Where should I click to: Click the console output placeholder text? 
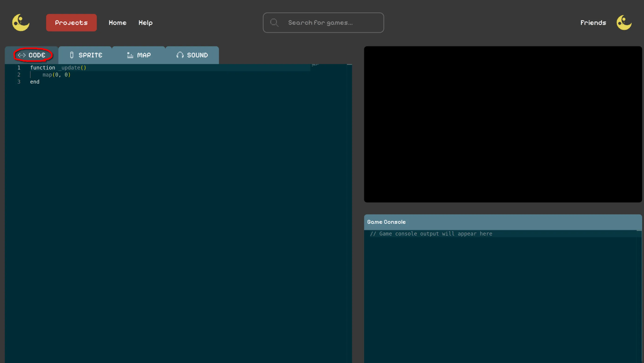click(431, 233)
